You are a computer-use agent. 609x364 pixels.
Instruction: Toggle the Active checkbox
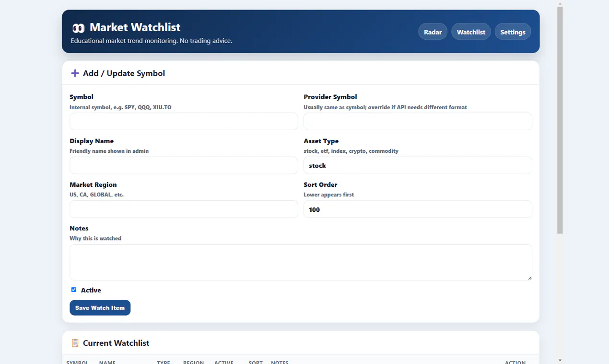coord(74,290)
